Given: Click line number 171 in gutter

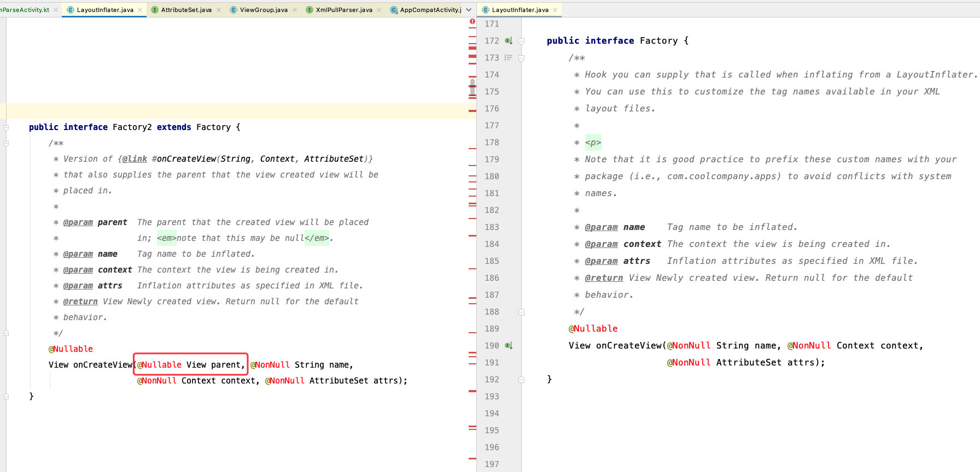Looking at the screenshot, I should point(492,24).
